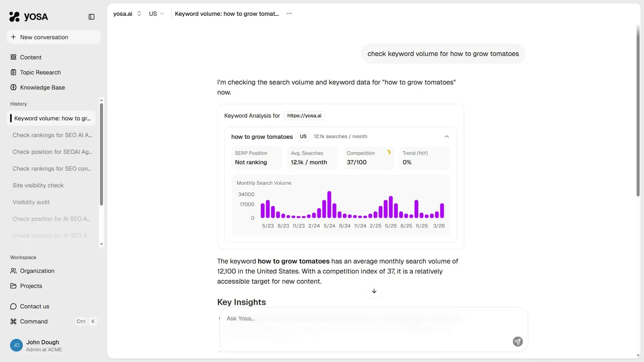
Task: Click the 'Key Insights' heading
Action: click(241, 302)
